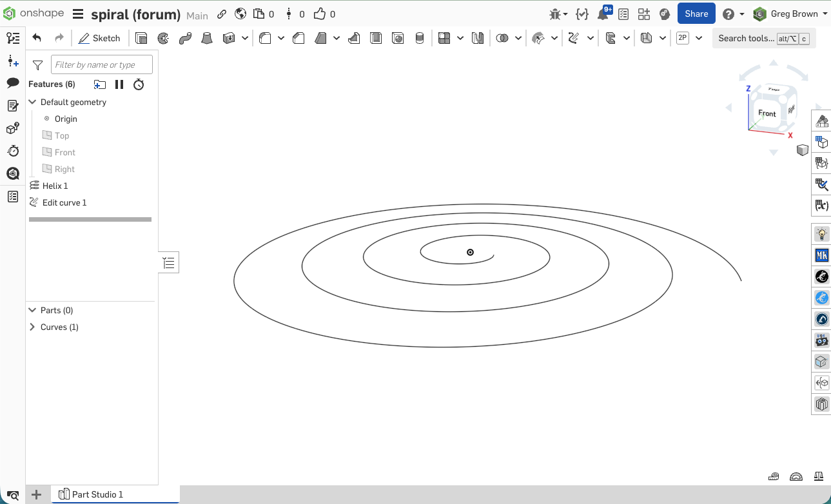Image resolution: width=831 pixels, height=504 pixels.
Task: Open the measure tape tool
Action: point(774,477)
